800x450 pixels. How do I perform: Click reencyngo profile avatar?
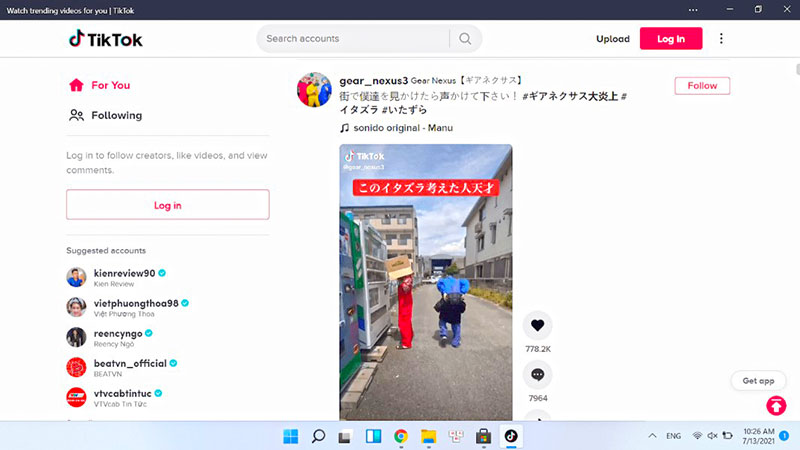point(76,337)
